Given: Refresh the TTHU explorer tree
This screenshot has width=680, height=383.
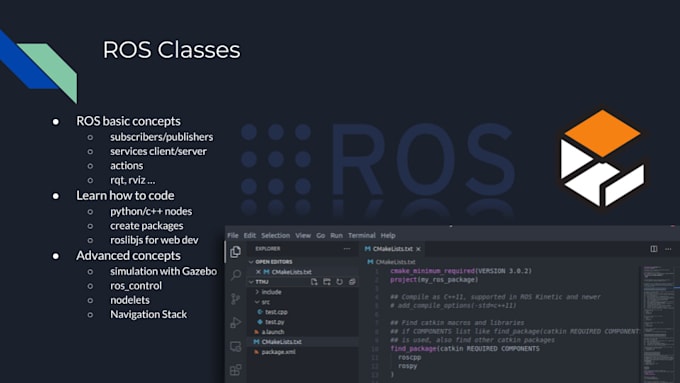Looking at the screenshot, I should click(x=339, y=282).
